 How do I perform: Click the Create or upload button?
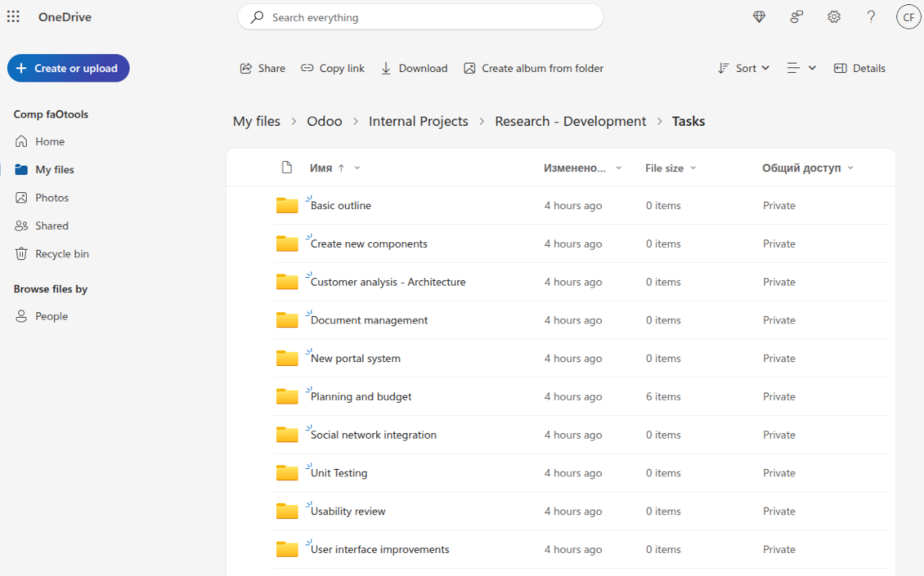point(68,69)
